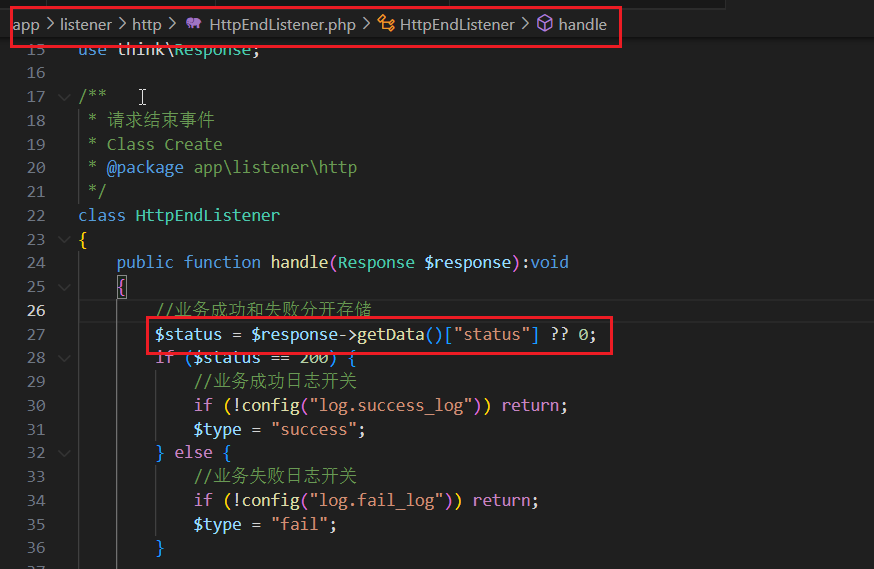Click the "status" string key on line 27
Viewport: 874px width, 569px height.
492,334
